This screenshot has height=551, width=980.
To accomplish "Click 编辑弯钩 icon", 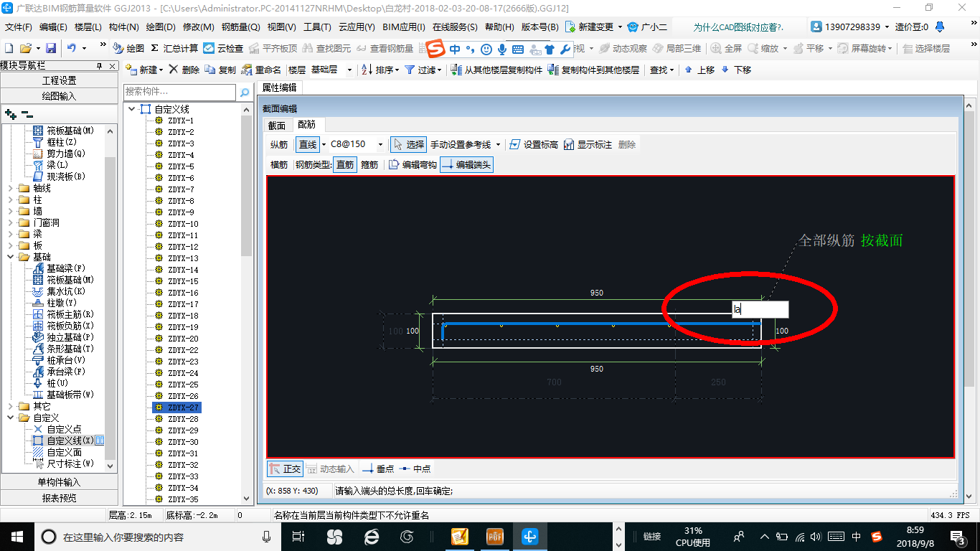I will pyautogui.click(x=394, y=164).
